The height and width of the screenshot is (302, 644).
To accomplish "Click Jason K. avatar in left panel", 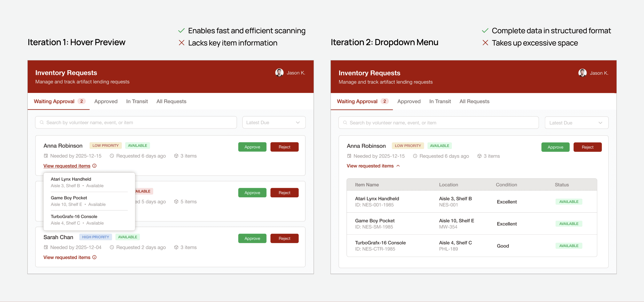I will [279, 73].
